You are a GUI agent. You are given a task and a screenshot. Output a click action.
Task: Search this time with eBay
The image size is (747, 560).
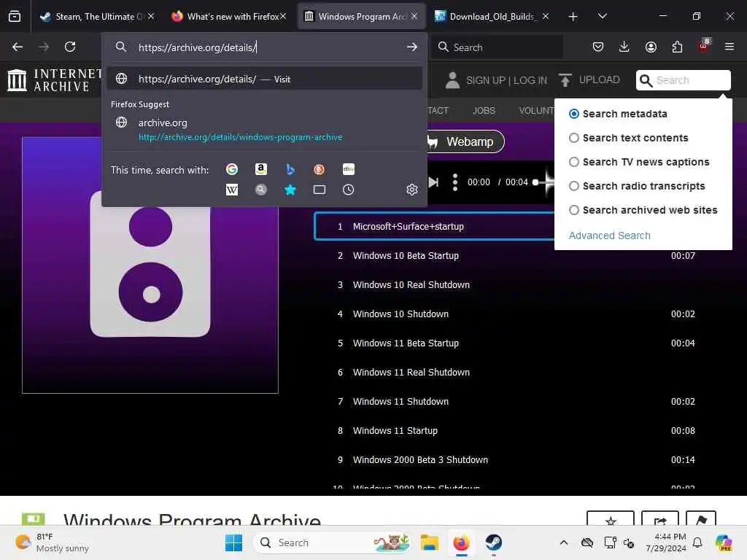click(x=348, y=169)
